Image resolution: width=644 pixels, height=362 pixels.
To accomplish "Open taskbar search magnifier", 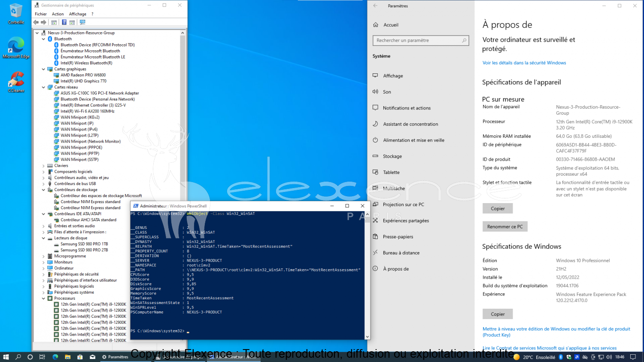I will pos(18,357).
